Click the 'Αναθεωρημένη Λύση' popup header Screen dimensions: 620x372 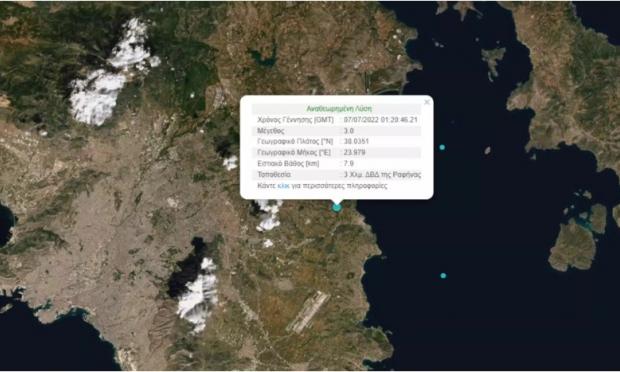[339, 108]
